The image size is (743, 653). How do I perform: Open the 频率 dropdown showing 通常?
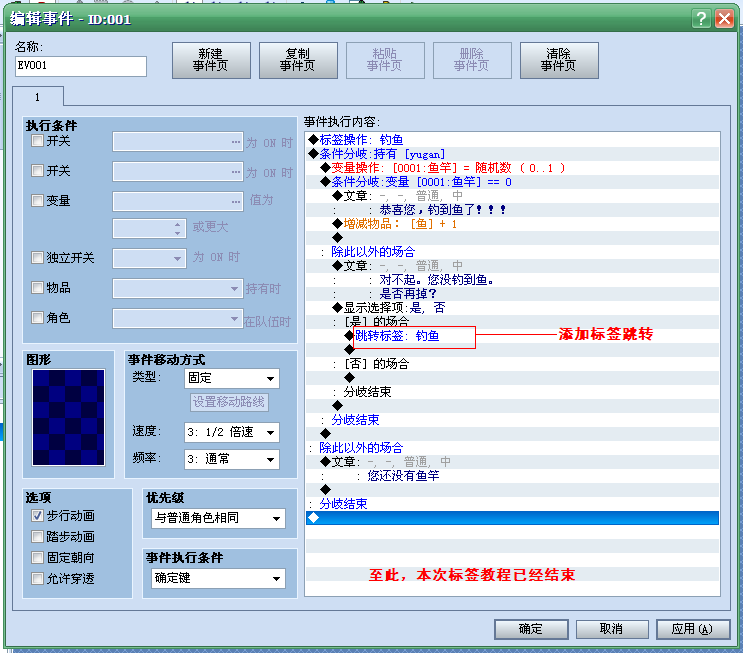[x=232, y=459]
